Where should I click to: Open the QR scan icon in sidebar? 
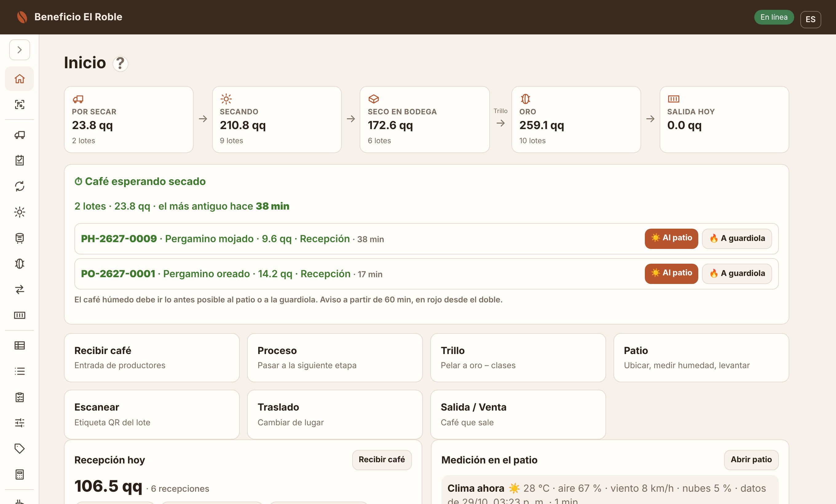[19, 104]
